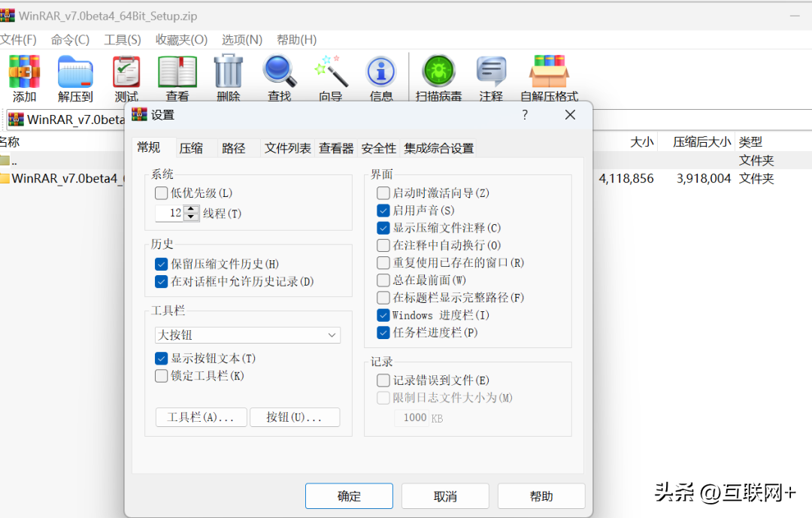Viewport: 812px width, 518px height.
Task: Open the 工具栏(A)... button
Action: [x=201, y=417]
